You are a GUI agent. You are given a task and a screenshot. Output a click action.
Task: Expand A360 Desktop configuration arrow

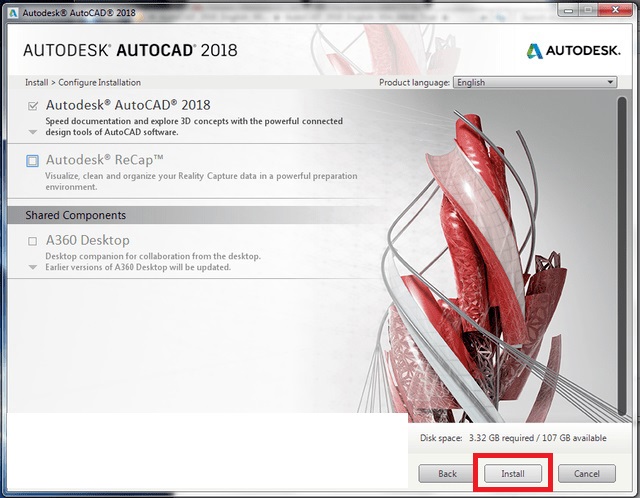point(33,267)
